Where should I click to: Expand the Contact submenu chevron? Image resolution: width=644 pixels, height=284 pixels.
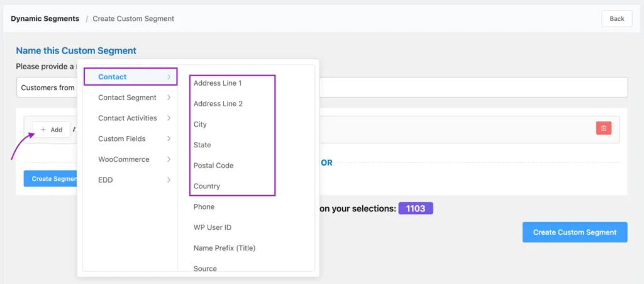[x=169, y=77]
